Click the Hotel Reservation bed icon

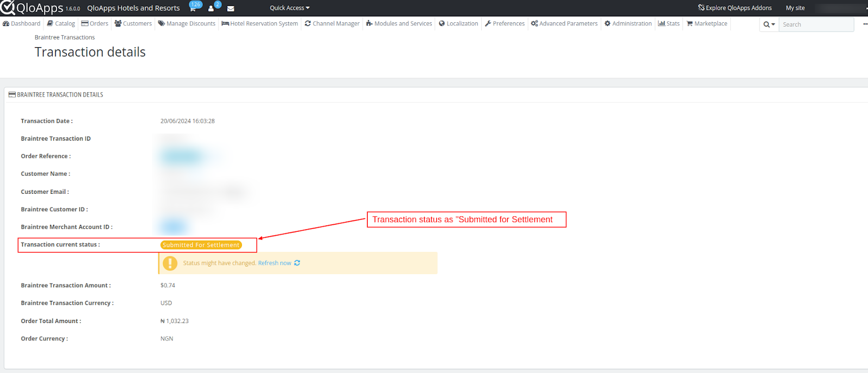tap(225, 24)
